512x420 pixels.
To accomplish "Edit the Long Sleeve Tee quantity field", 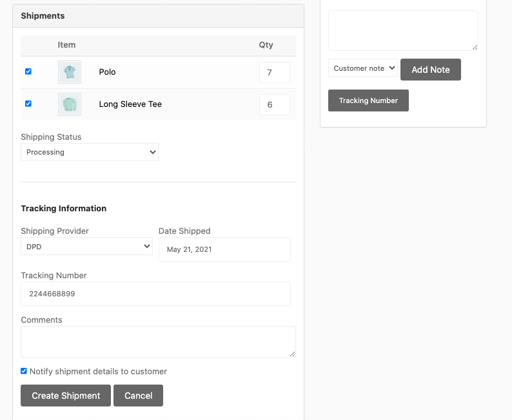I will (275, 104).
